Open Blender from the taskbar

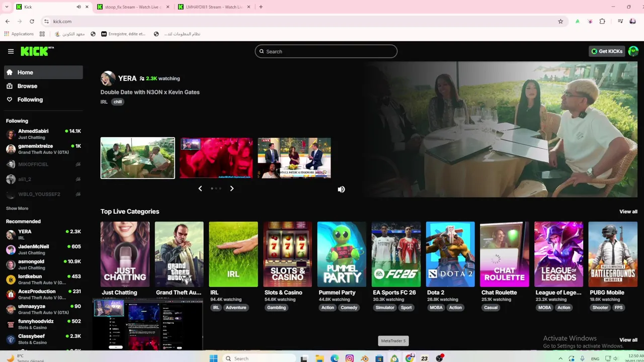[365, 358]
